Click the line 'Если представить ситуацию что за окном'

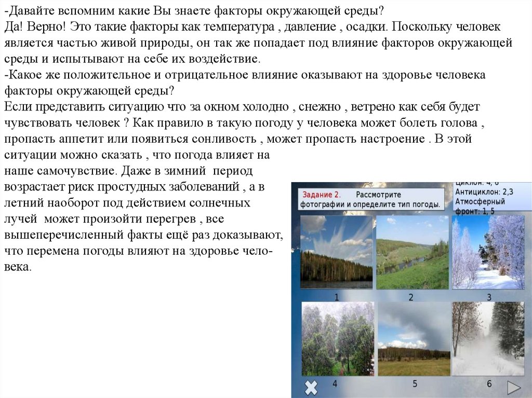tap(242, 107)
